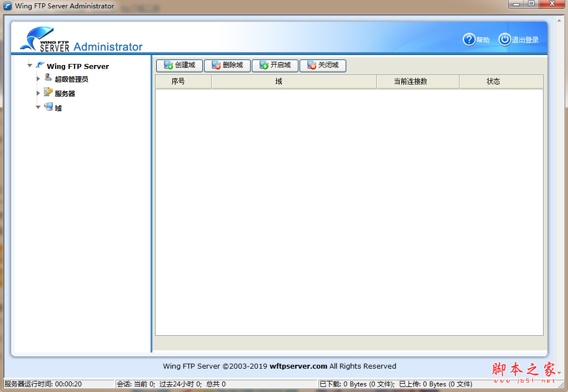Open the 帮助 help link

[483, 40]
